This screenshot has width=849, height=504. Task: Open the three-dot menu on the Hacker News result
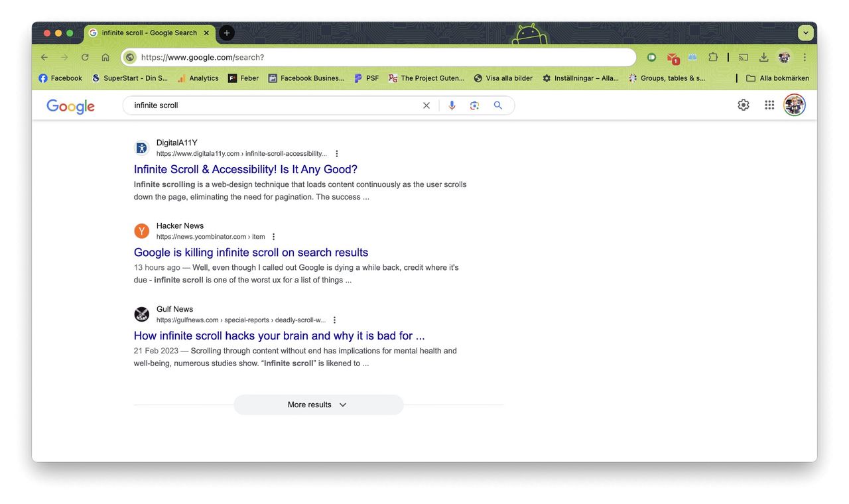click(x=273, y=236)
